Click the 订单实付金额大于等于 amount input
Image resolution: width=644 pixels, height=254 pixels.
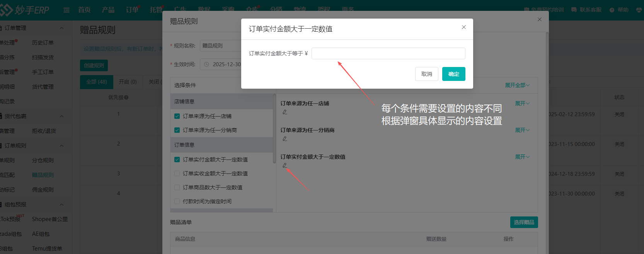coord(388,53)
